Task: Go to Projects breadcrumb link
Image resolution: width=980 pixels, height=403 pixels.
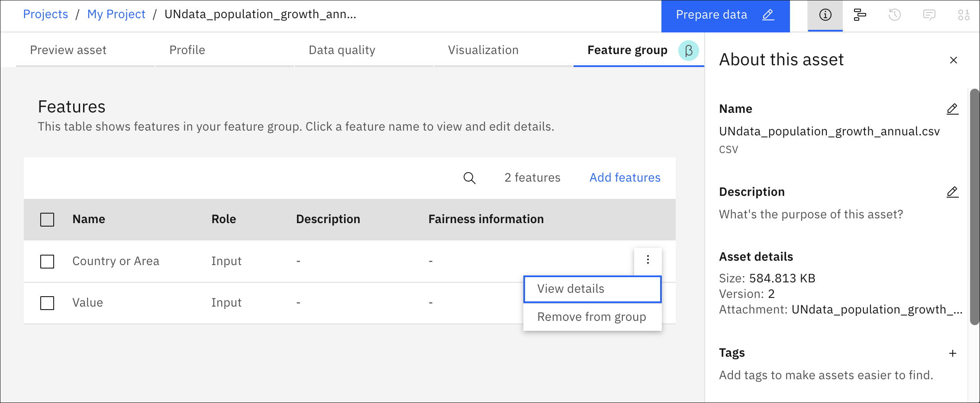Action: coord(45,14)
